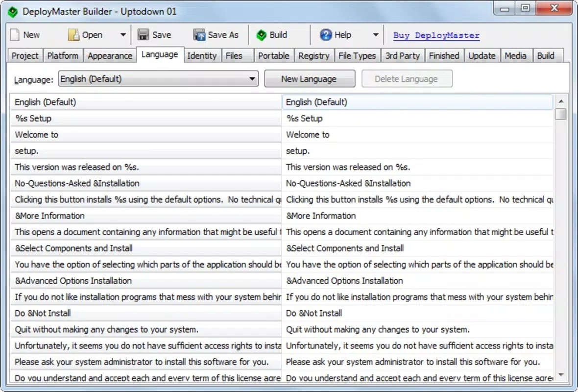
Task: Click the green Build icon
Action: pos(262,35)
